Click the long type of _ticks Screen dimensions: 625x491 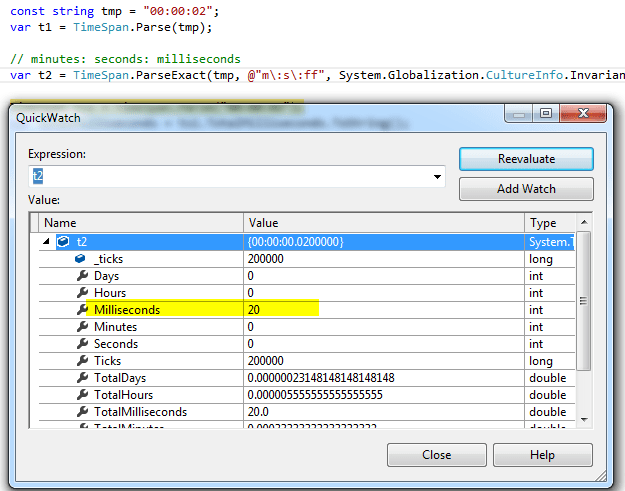pyautogui.click(x=540, y=259)
